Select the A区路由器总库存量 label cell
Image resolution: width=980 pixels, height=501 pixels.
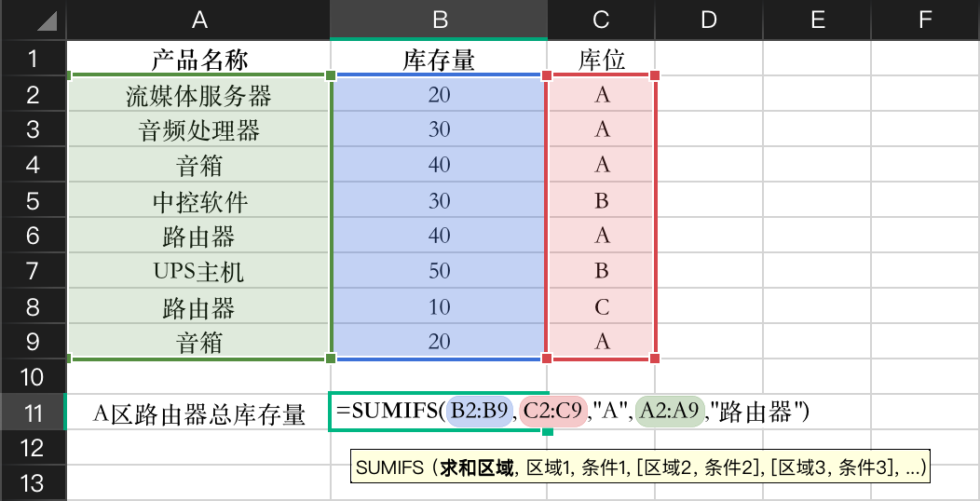198,413
